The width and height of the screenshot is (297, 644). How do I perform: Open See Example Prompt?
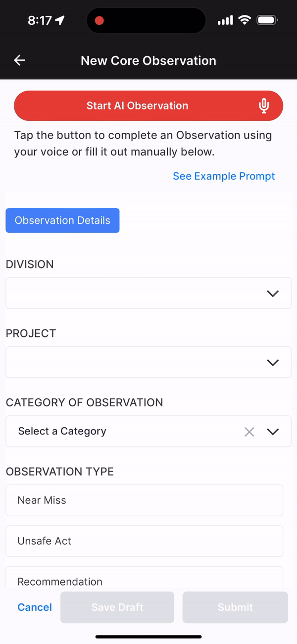pos(224,176)
